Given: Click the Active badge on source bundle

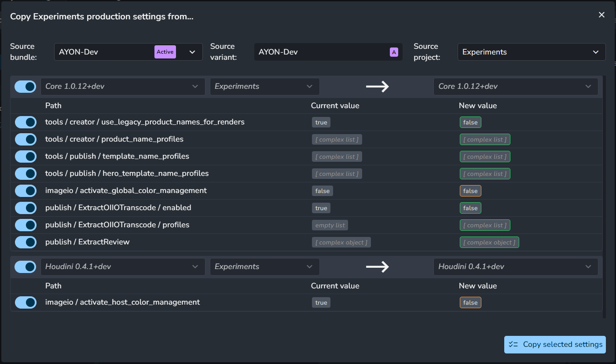Looking at the screenshot, I should [x=165, y=52].
